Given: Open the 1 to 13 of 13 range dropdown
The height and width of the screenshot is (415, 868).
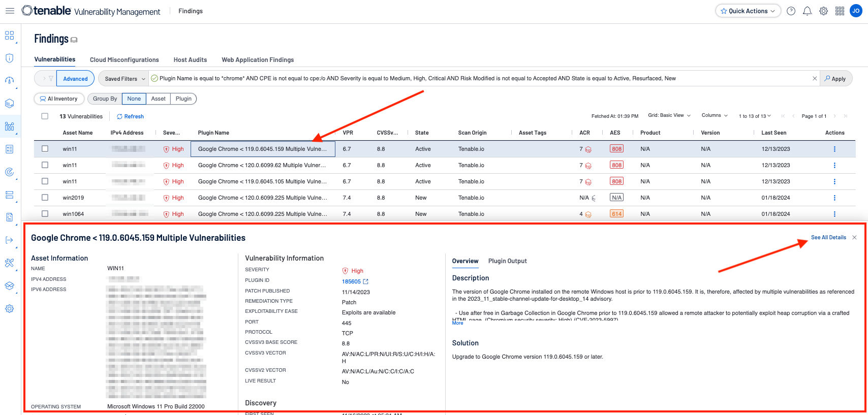Looking at the screenshot, I should 755,116.
